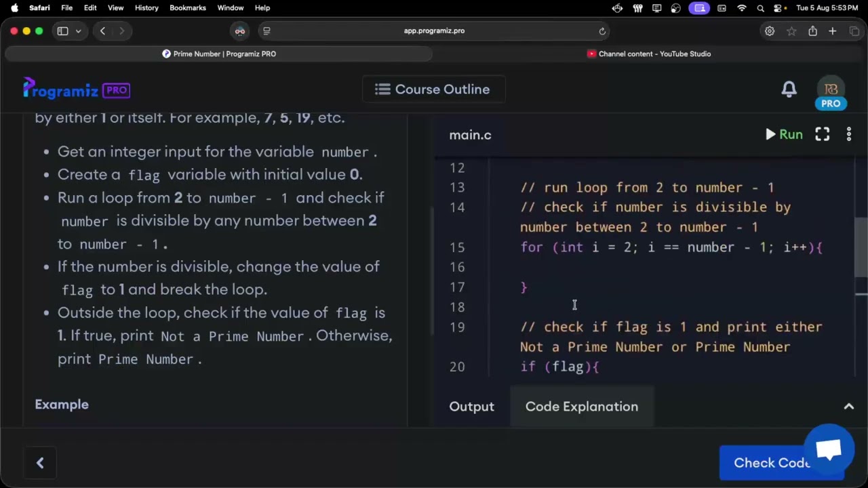Run the main.c code

784,134
